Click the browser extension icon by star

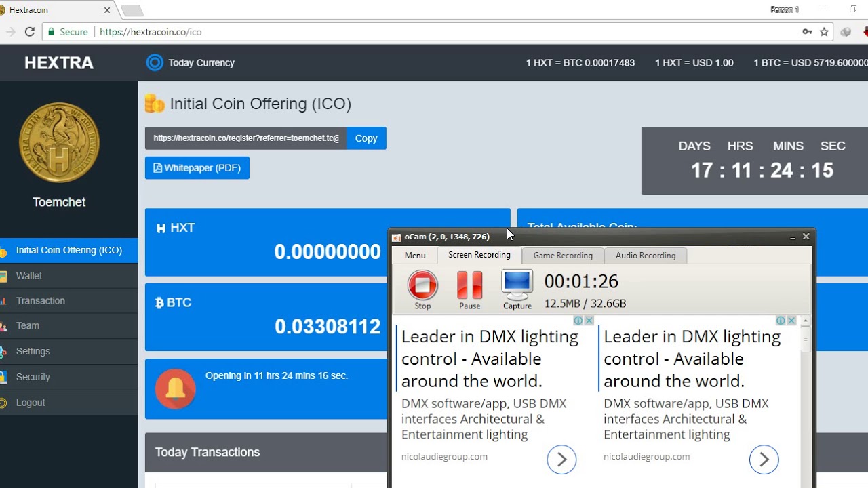pyautogui.click(x=846, y=32)
